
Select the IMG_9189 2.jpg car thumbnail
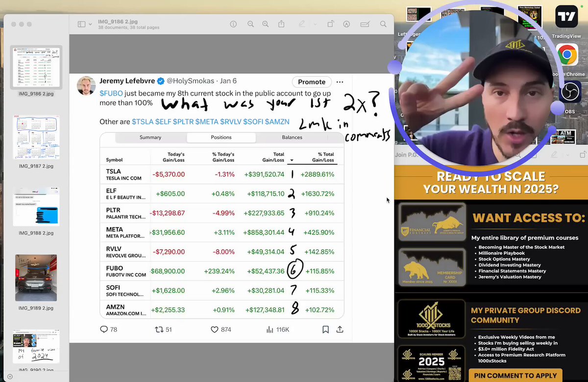36,278
